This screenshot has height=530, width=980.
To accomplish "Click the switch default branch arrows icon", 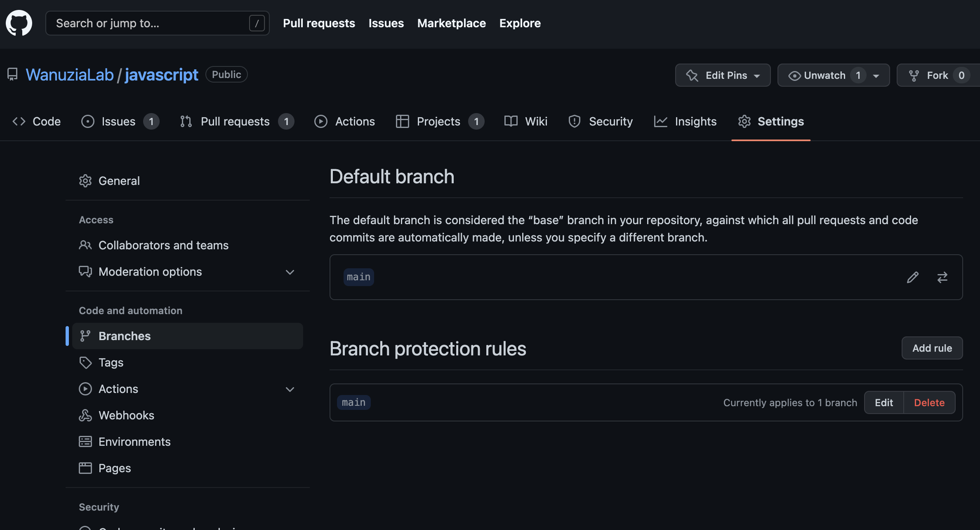I will point(942,277).
